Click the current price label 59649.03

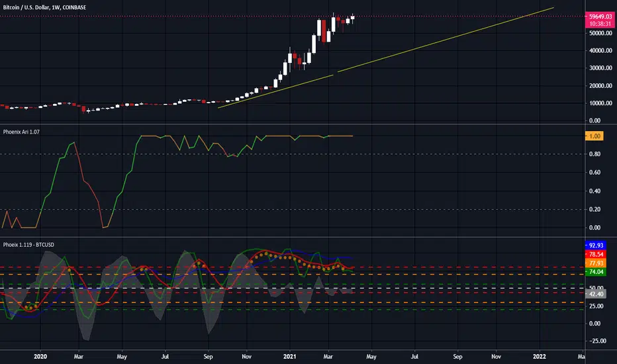(600, 17)
